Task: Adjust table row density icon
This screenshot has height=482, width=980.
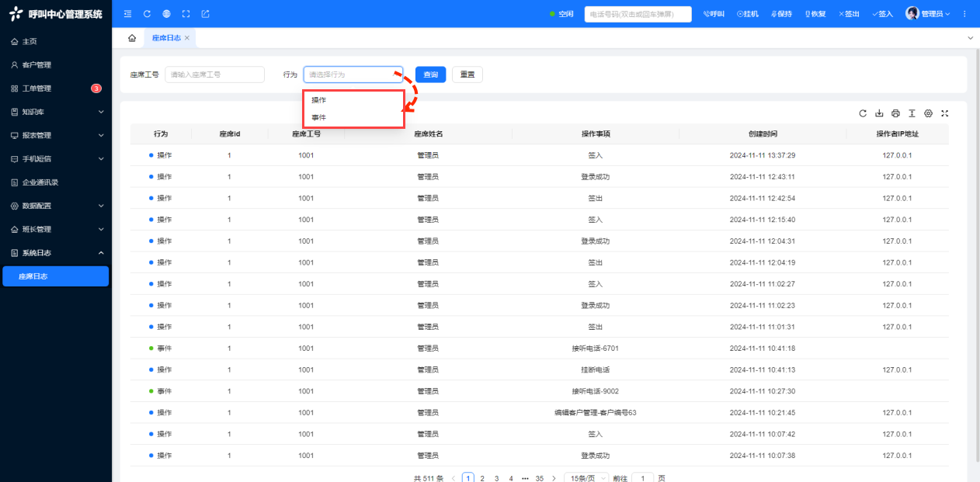Action: click(x=912, y=113)
